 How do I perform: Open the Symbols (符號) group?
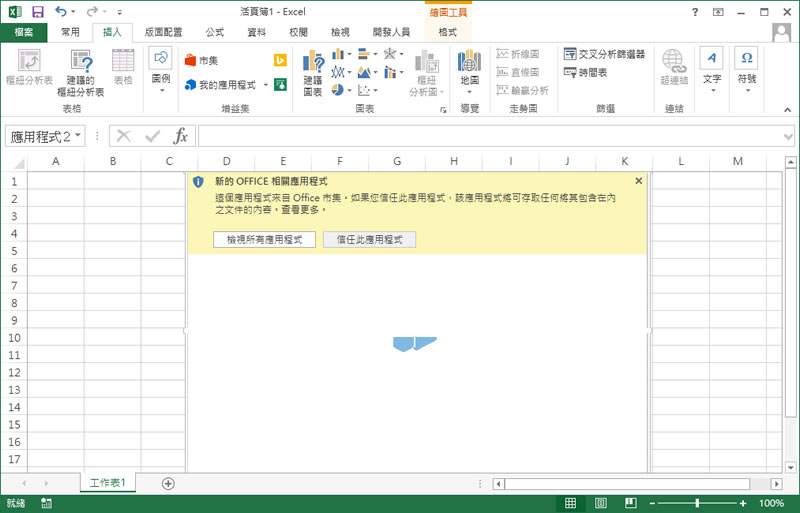747,71
